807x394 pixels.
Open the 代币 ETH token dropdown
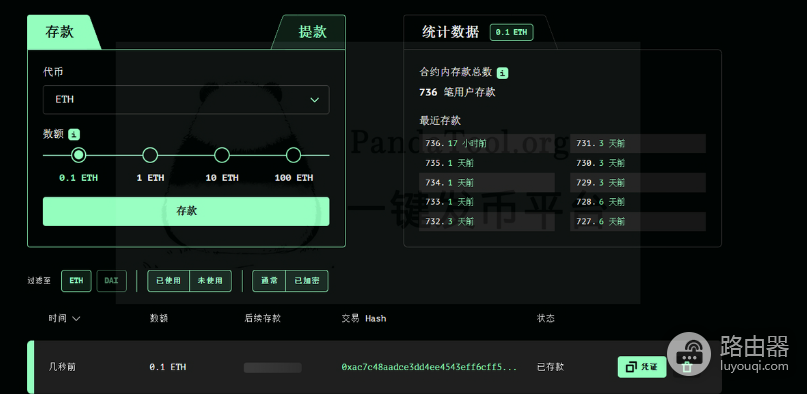[186, 100]
